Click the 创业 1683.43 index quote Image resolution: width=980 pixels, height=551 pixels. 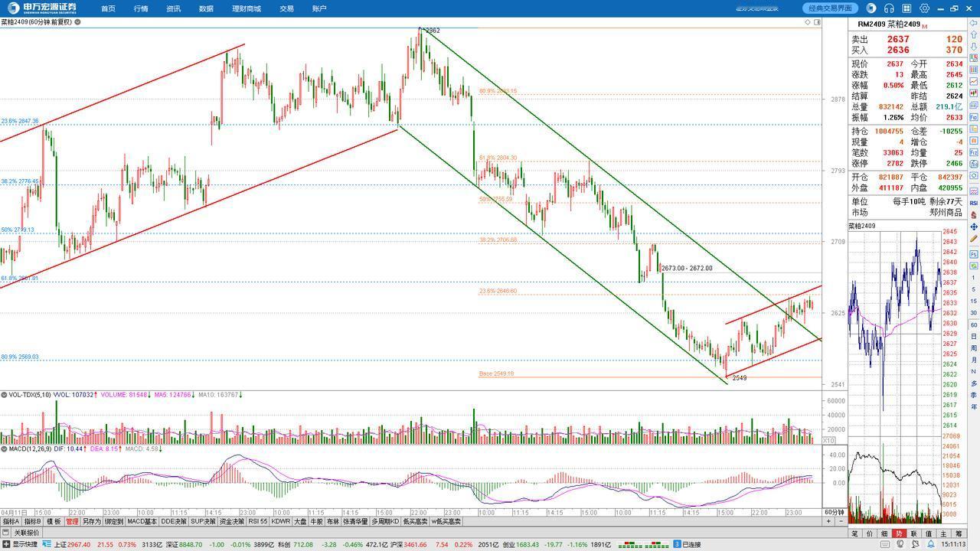click(x=521, y=544)
